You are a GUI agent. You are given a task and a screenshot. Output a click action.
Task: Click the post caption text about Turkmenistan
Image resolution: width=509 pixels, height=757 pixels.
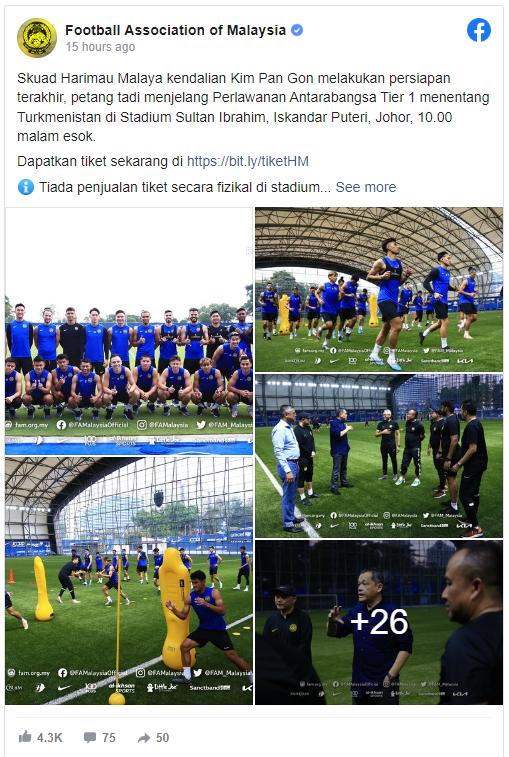(254, 107)
